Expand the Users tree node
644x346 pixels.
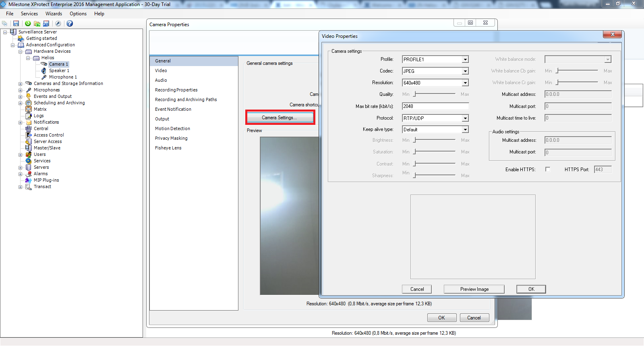coord(20,155)
